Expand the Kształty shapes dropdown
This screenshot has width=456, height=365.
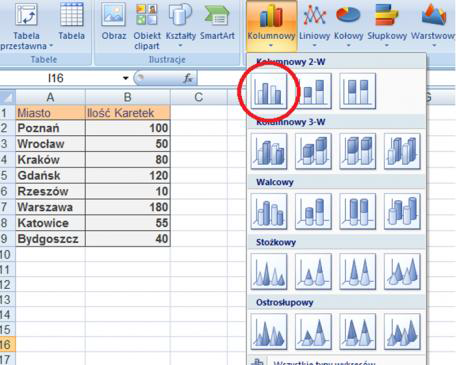[180, 26]
